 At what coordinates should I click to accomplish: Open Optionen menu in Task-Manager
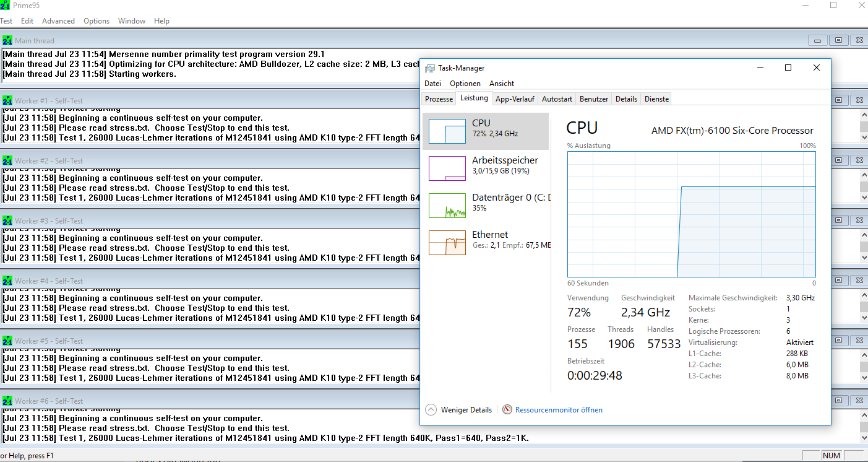pos(465,84)
